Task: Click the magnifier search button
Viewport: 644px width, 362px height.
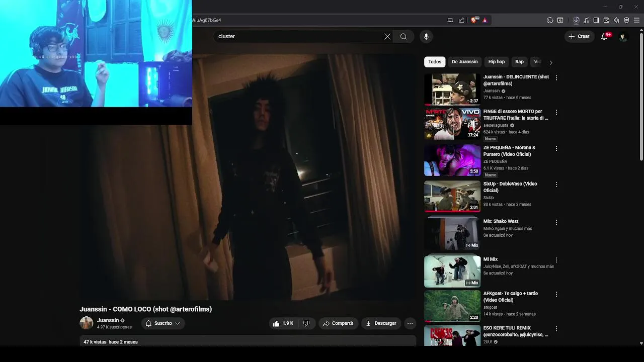Action: [x=404, y=36]
